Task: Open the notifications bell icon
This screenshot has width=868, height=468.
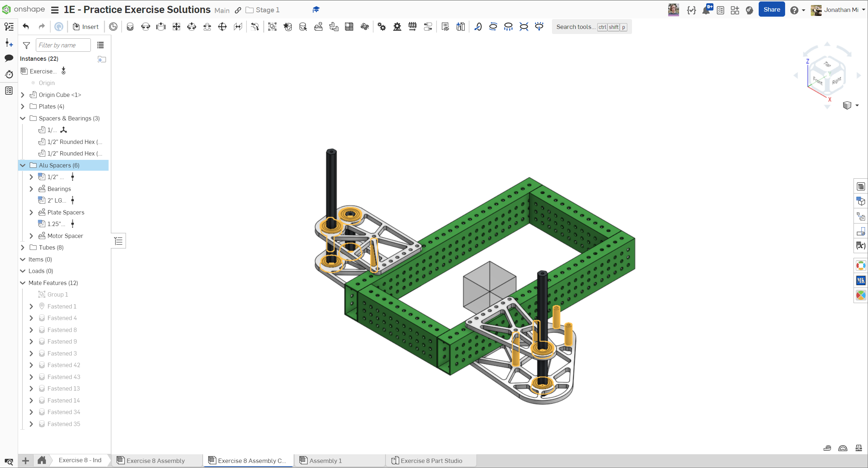Action: tap(705, 10)
